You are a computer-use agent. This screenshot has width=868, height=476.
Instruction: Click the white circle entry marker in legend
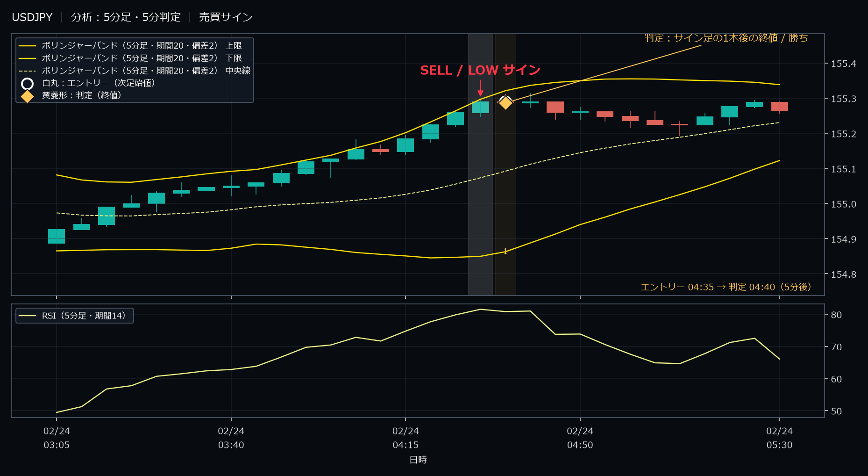point(28,84)
